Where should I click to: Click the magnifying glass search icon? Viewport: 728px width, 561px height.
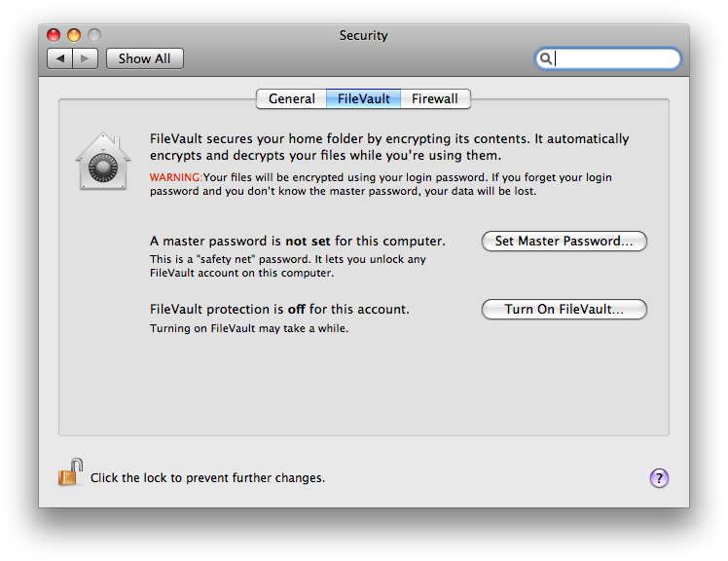tap(546, 58)
